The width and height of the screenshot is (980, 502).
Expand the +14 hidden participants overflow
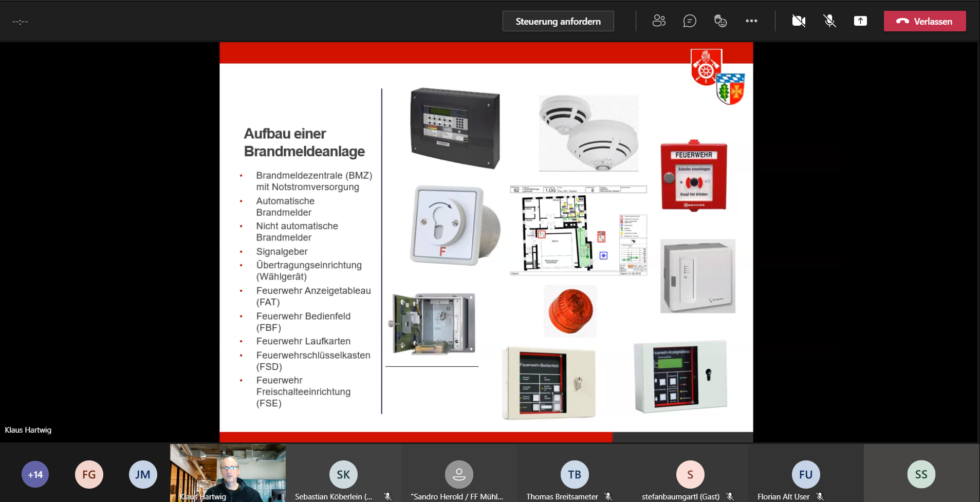pos(34,474)
